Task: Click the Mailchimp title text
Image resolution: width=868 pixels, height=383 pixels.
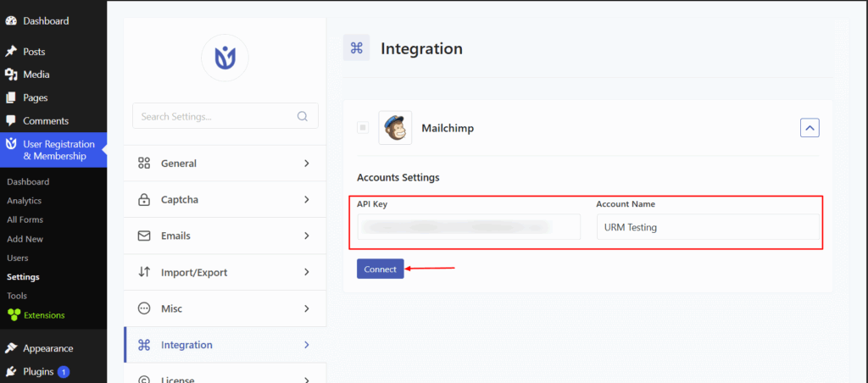Action: pos(448,129)
